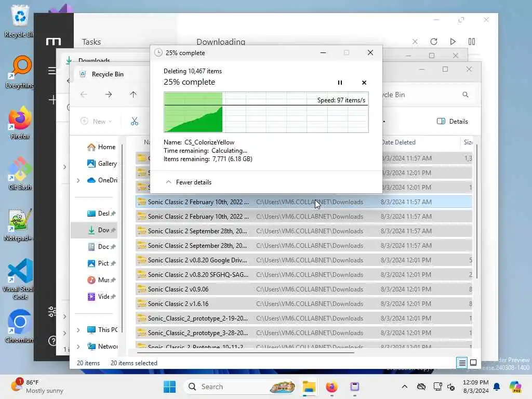The image size is (532, 399).
Task: Select Sonic_Classic_2_prototype_3-28-20... folder
Action: 303,333
